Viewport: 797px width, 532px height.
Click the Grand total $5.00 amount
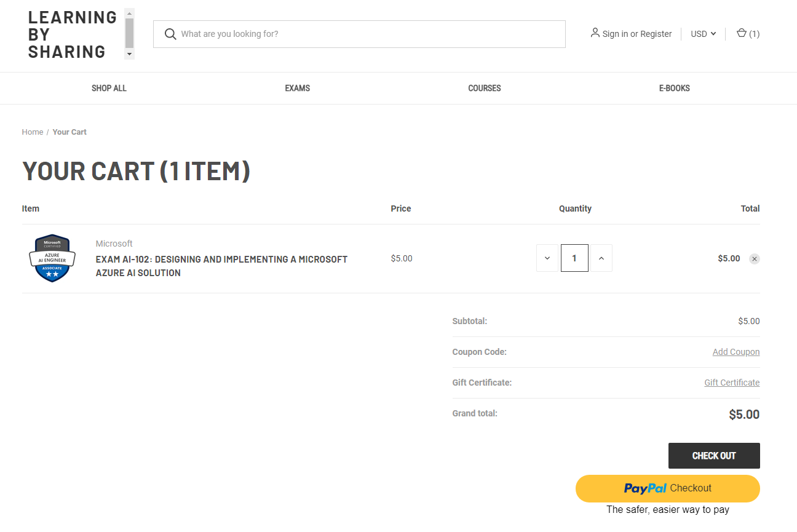coord(744,415)
